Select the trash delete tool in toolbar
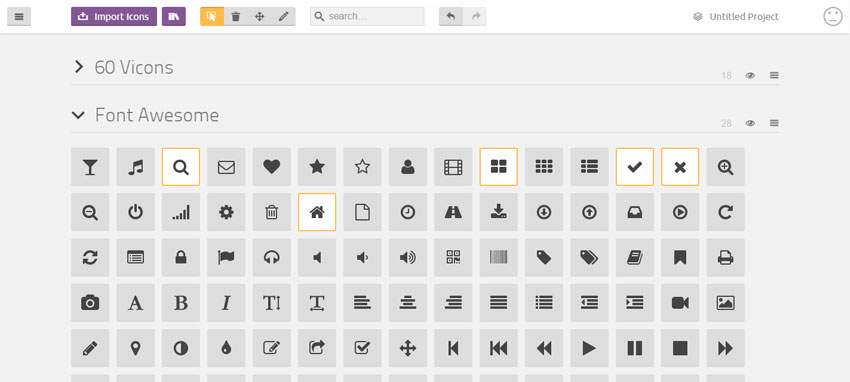This screenshot has height=382, width=850. [x=236, y=16]
